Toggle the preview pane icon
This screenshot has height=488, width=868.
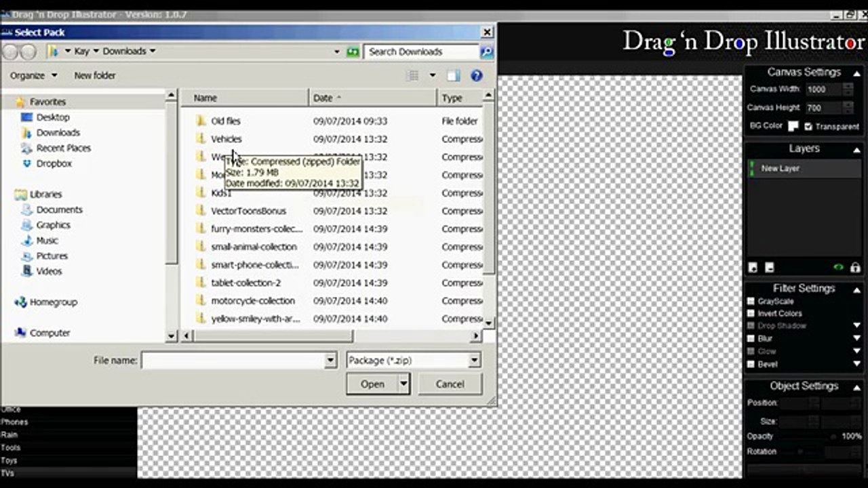click(454, 76)
